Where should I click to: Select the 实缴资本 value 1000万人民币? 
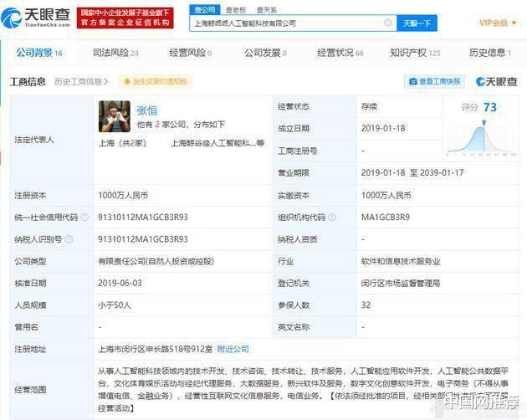pos(386,196)
